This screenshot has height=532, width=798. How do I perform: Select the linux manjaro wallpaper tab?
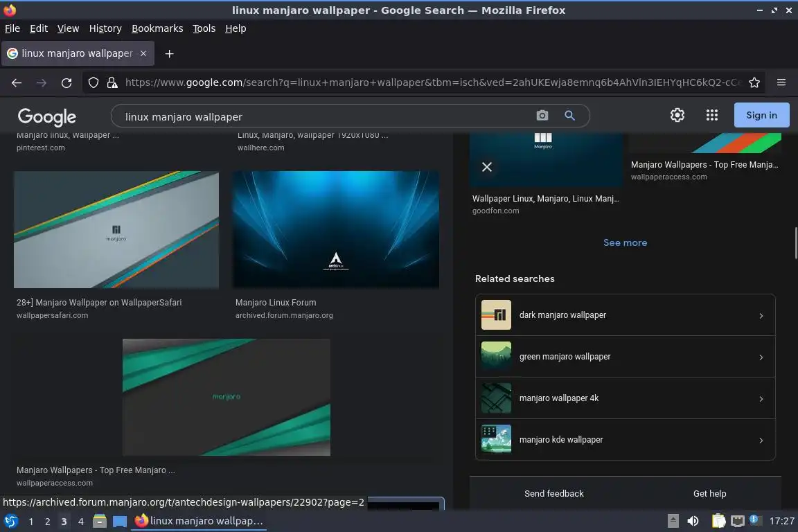click(78, 53)
